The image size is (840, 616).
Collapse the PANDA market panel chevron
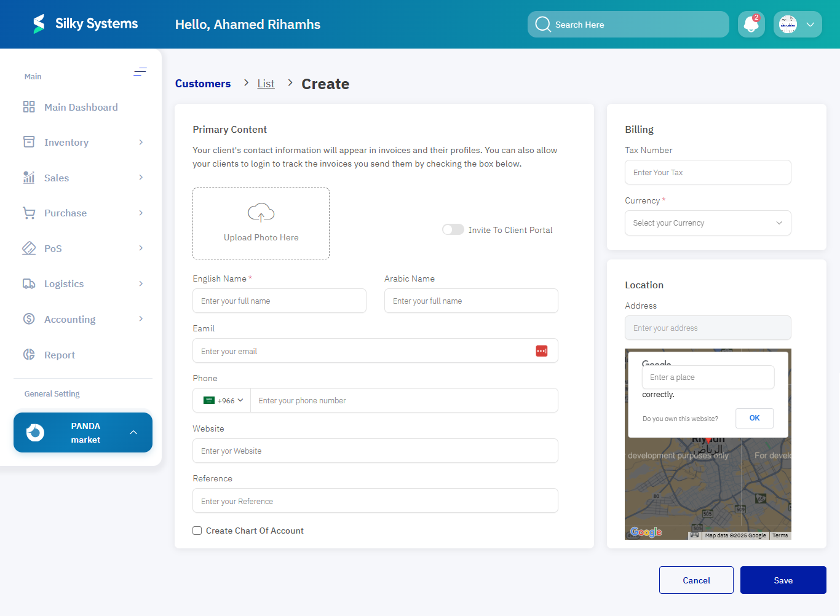[133, 432]
